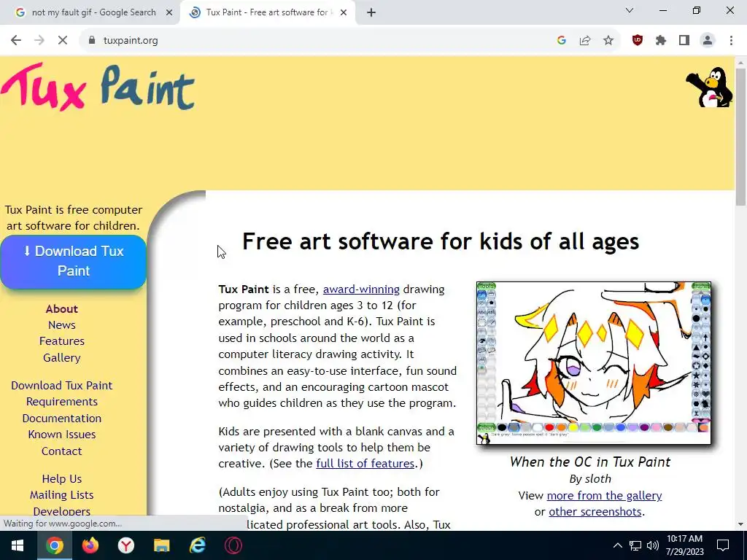Open a new tab with plus button
Screen dimensions: 747x560
(x=371, y=13)
